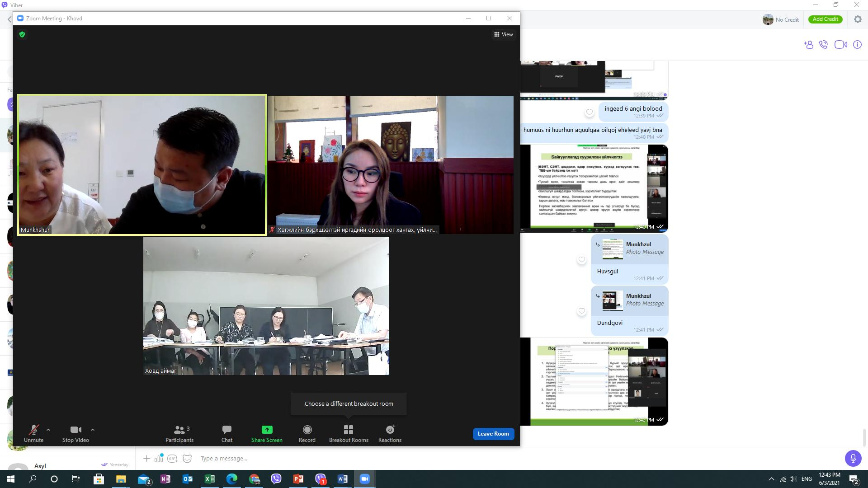Open Excel from the Windows taskbar
The height and width of the screenshot is (488, 868).
coord(209,479)
